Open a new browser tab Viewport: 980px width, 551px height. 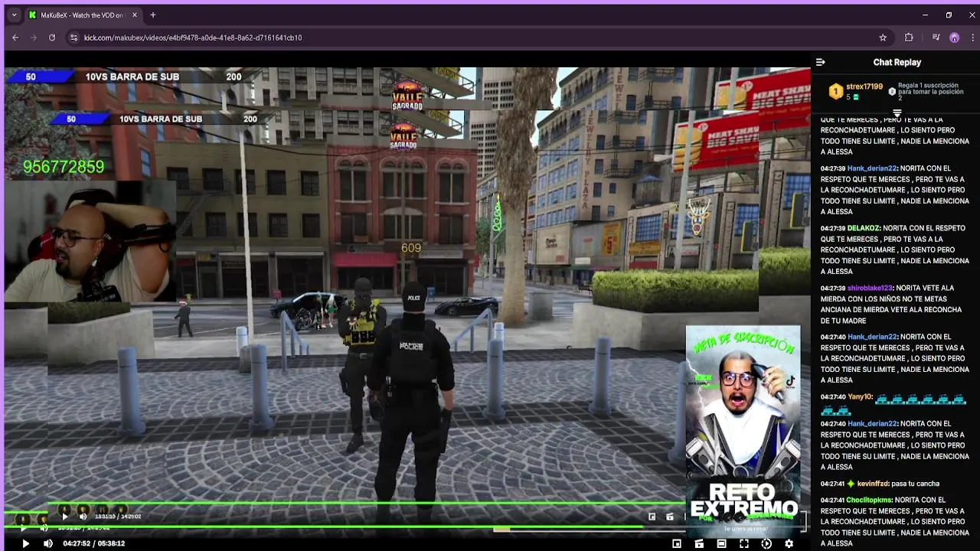153,15
